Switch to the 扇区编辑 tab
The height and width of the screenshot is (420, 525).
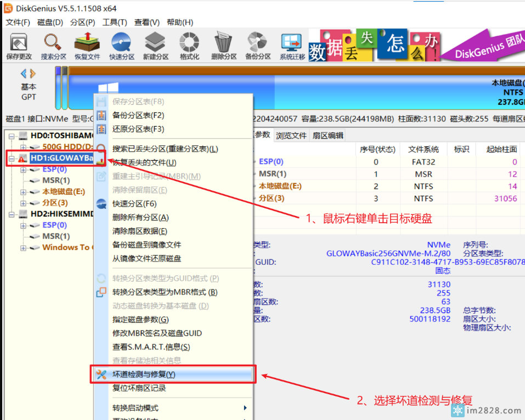tap(328, 135)
